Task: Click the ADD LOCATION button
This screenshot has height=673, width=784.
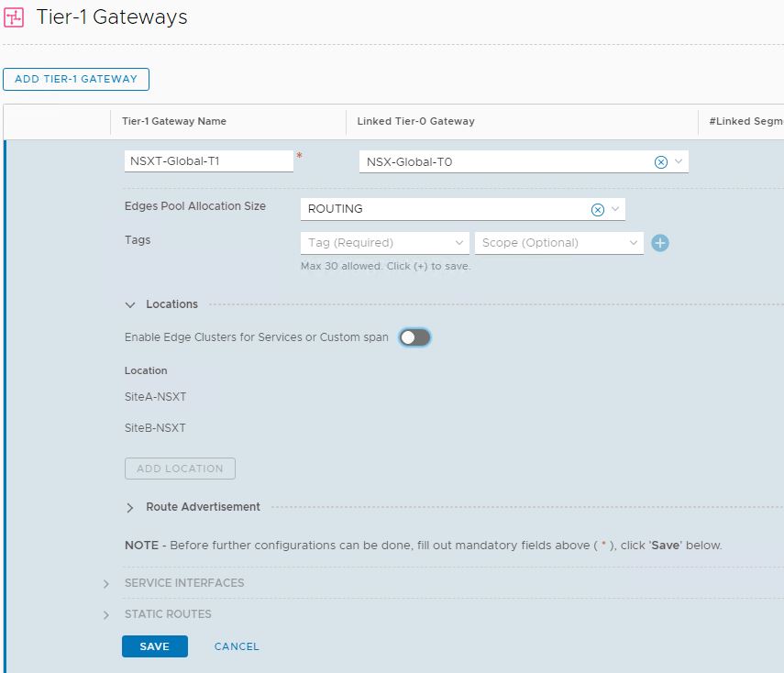Action: (180, 469)
